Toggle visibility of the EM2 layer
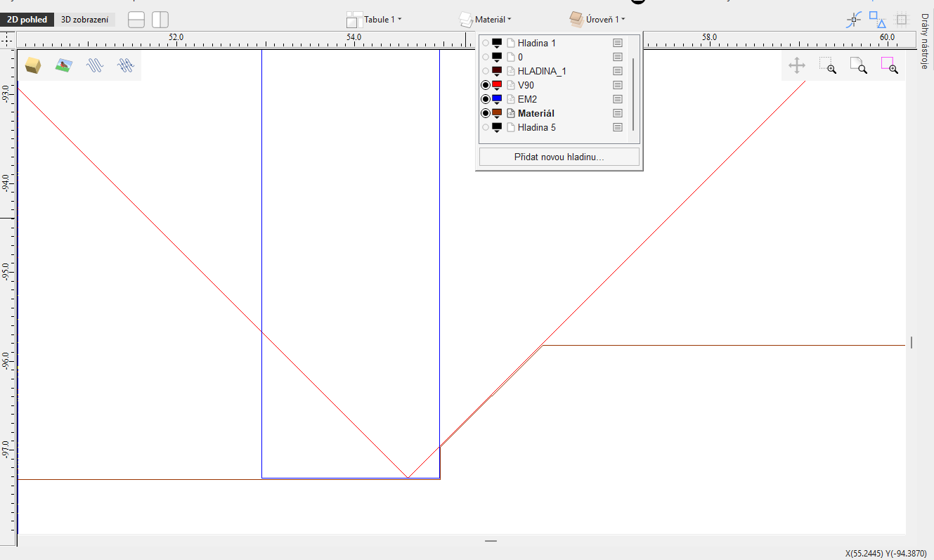 485,99
